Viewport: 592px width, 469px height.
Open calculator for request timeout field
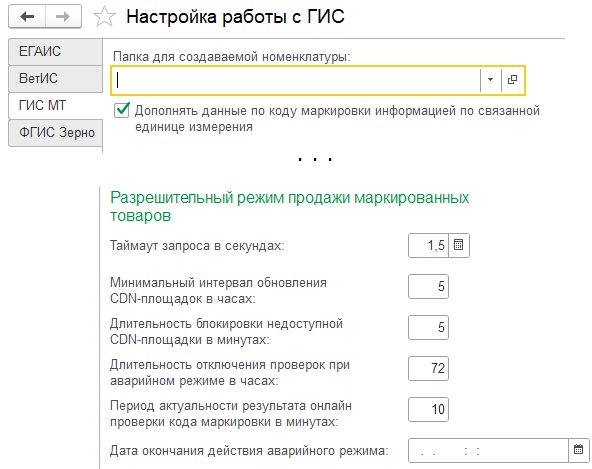coord(459,245)
